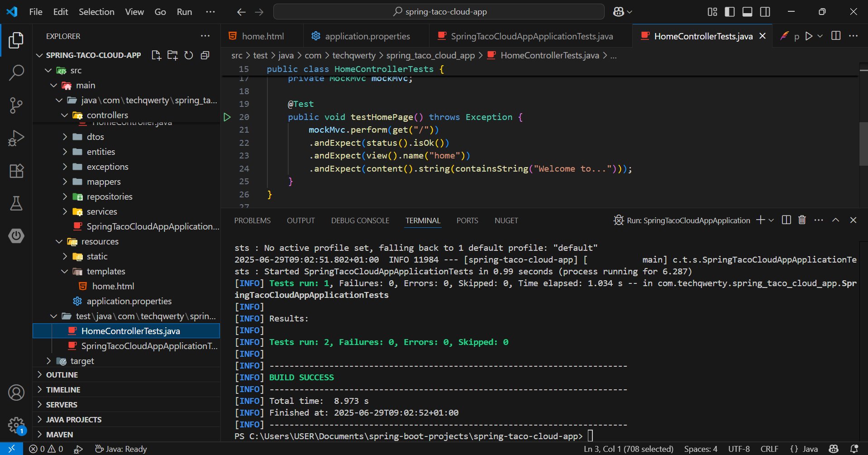Toggle the primary side bar

coord(730,12)
